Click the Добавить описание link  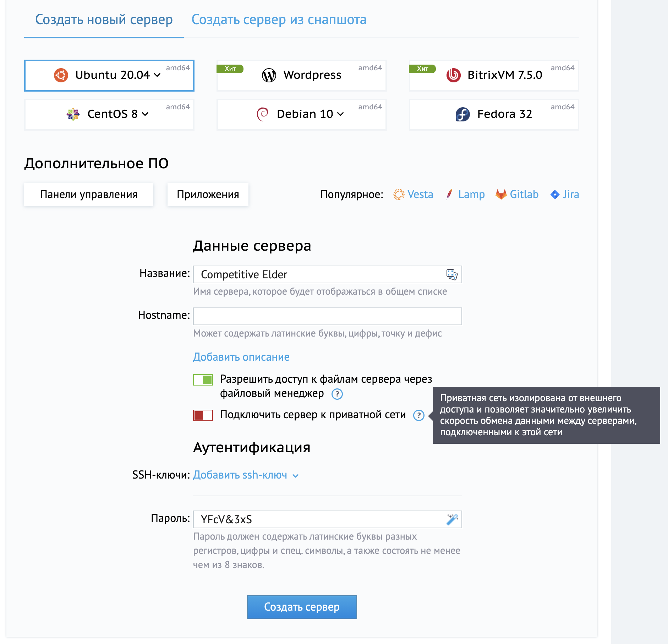click(x=241, y=357)
